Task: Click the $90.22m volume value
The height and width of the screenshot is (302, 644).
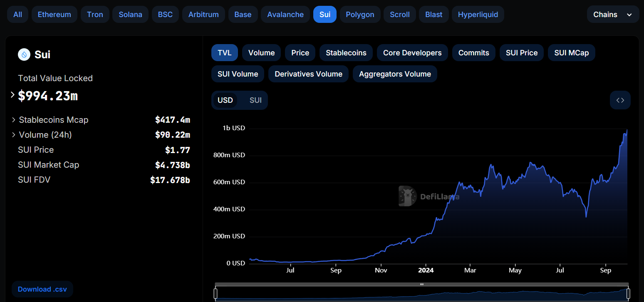Action: pyautogui.click(x=173, y=135)
